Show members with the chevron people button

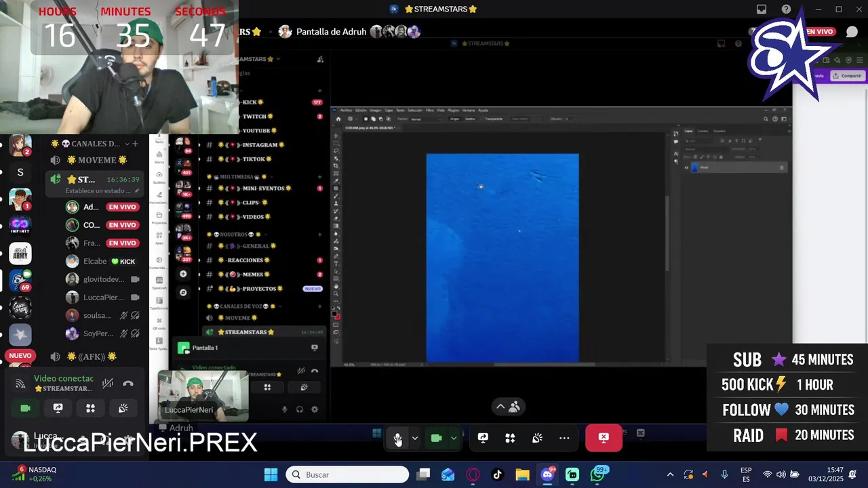507,407
